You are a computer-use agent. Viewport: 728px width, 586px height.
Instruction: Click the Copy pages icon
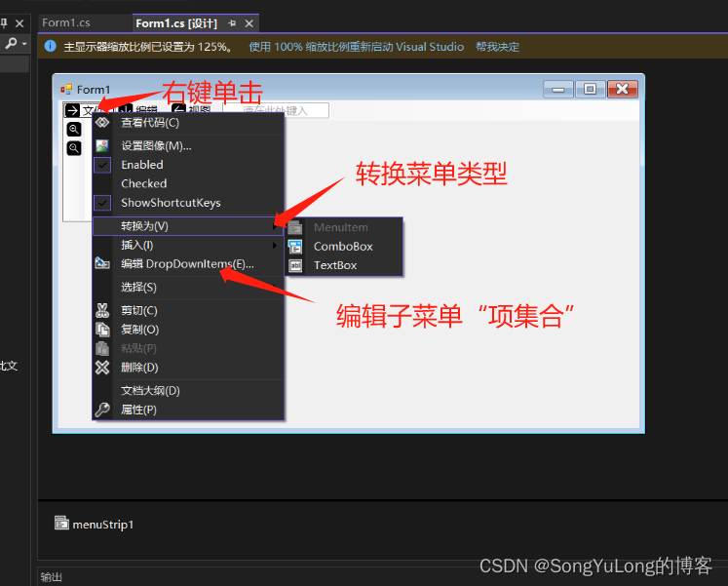click(102, 330)
